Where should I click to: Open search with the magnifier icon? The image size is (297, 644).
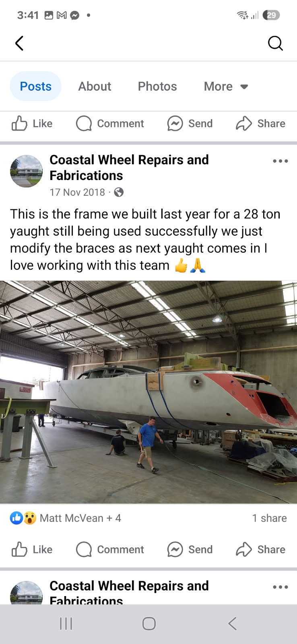275,43
